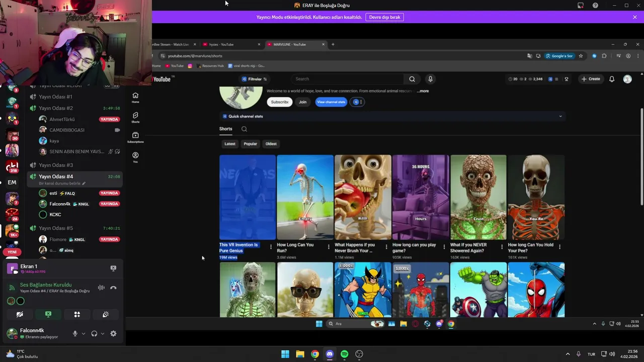Open Discord noise suppression waveform icon
The width and height of the screenshot is (644, 362).
point(101,288)
